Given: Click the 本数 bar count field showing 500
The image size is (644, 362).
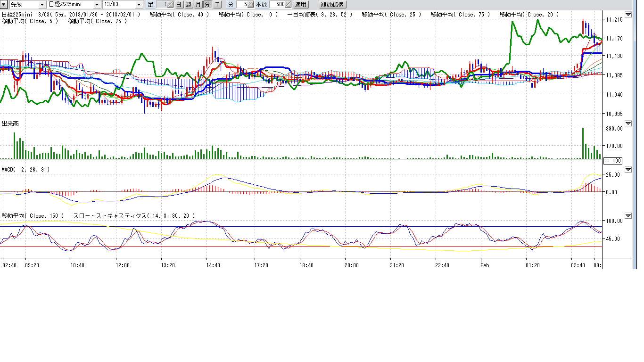Looking at the screenshot, I should pos(278,4).
